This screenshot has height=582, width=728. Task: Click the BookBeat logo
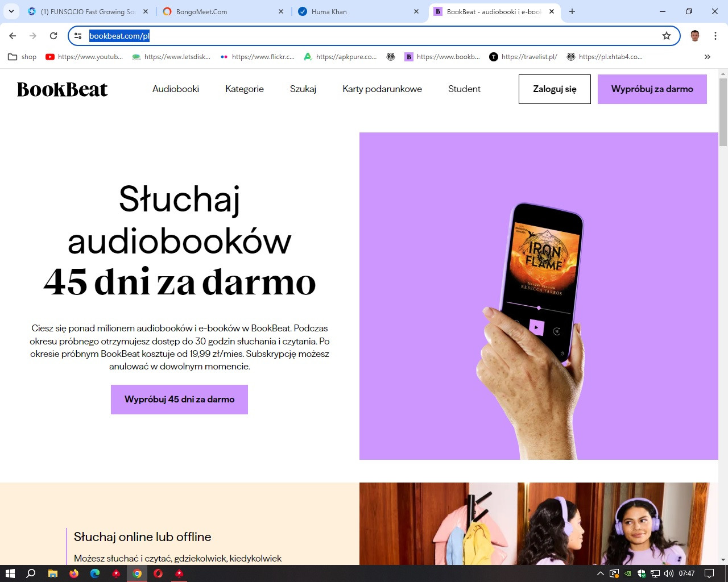pos(63,89)
